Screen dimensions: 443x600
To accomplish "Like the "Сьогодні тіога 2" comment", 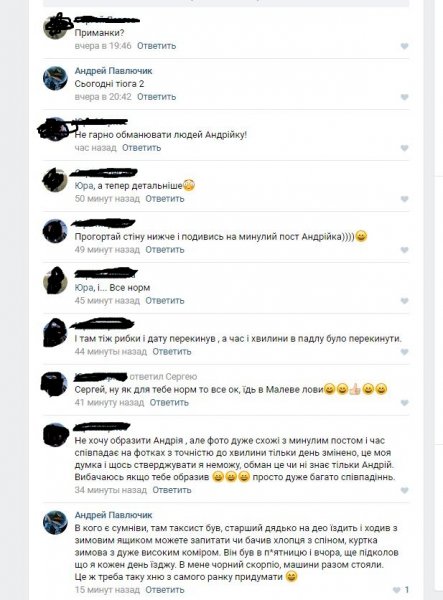I will point(404,97).
